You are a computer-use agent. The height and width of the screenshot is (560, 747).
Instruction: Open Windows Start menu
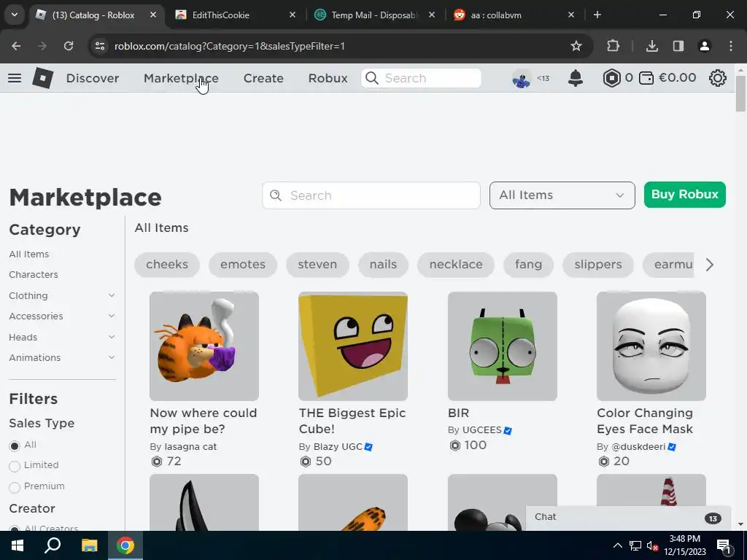tap(18, 545)
